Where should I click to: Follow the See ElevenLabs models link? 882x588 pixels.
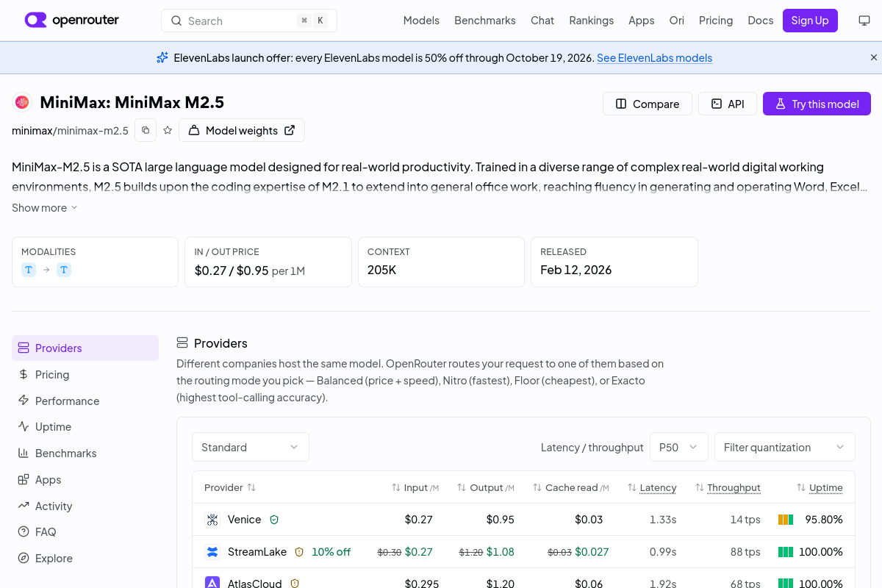tap(654, 57)
